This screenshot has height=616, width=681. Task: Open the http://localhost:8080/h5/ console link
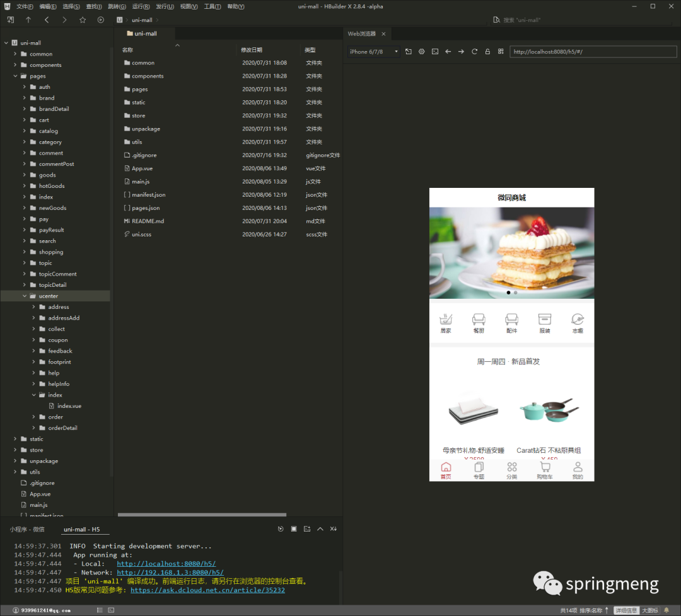[x=166, y=564]
